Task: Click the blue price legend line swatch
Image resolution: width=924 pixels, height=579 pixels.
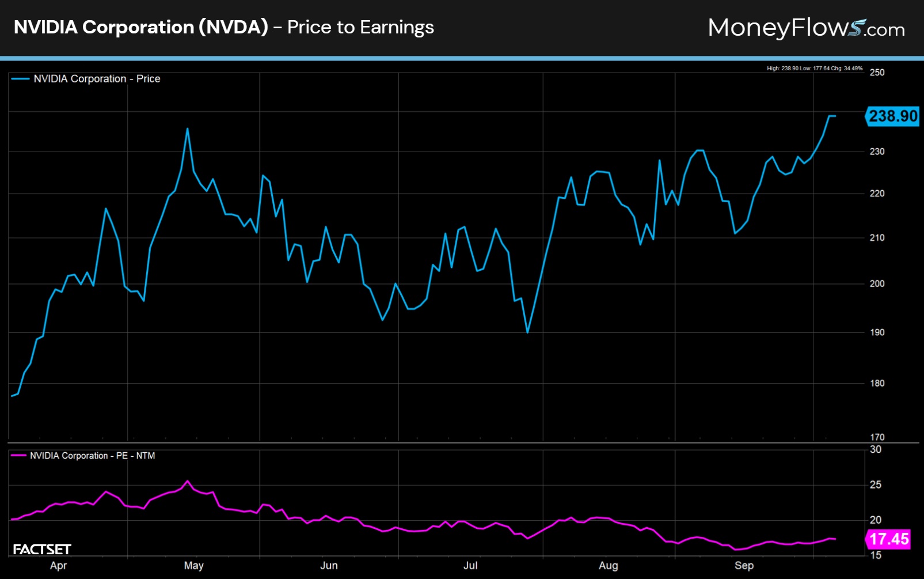Action: tap(20, 79)
